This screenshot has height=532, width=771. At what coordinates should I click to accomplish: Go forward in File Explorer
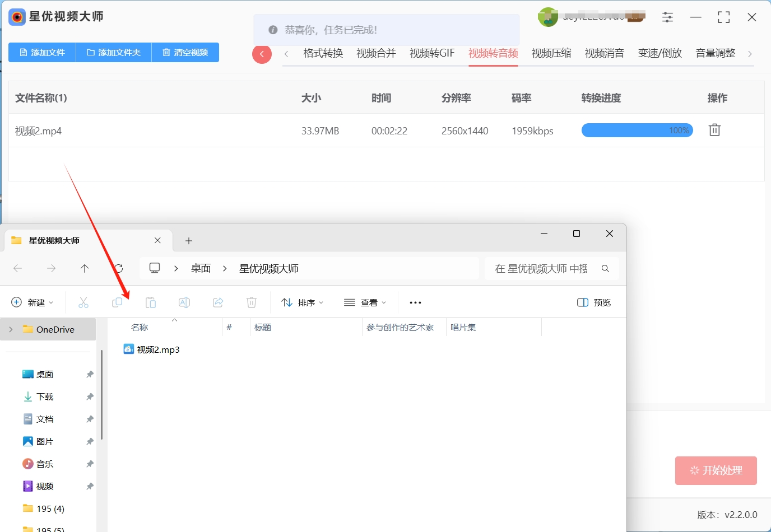pos(52,269)
